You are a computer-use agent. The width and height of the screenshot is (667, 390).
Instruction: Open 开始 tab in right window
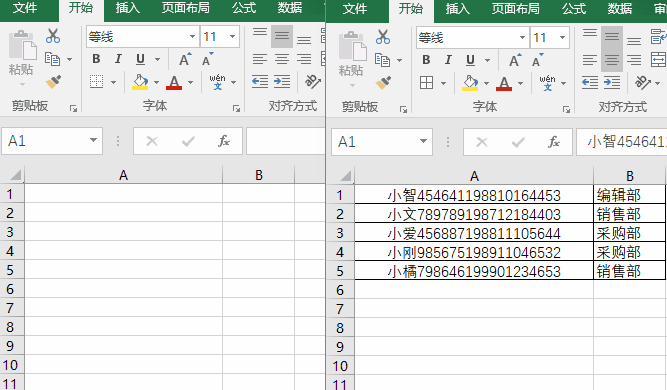tap(411, 9)
